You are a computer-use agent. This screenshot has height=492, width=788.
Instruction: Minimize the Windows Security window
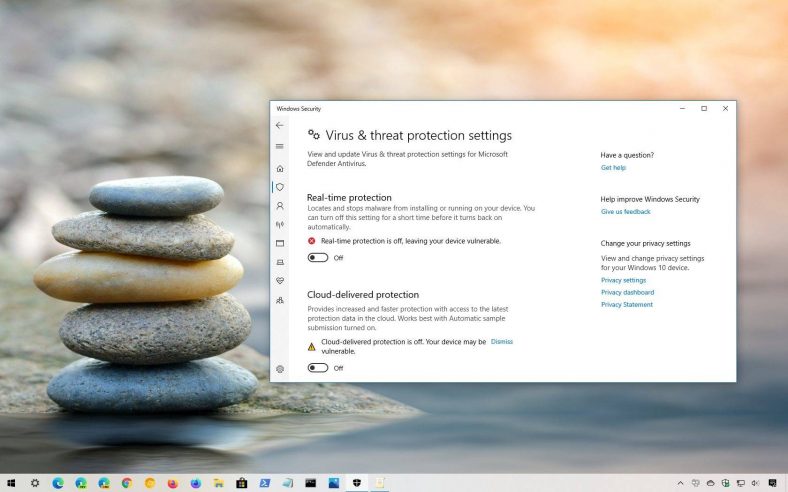tap(682, 109)
